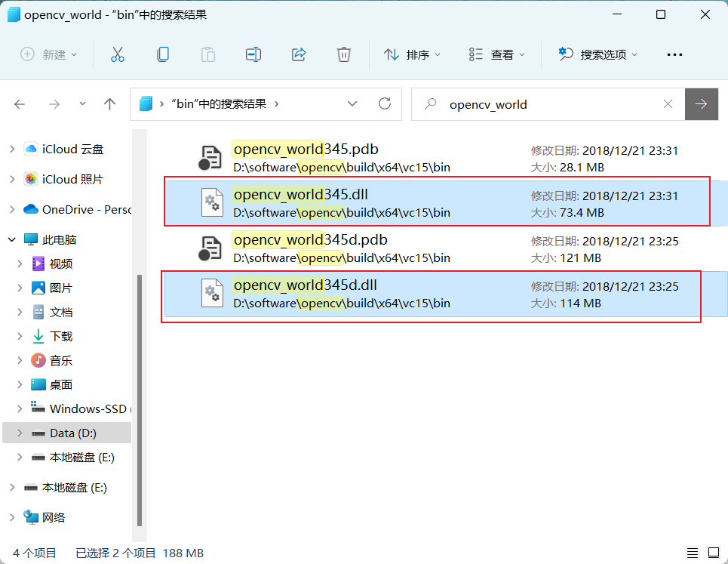
Task: Click the Paste icon on the toolbar
Action: 207,54
